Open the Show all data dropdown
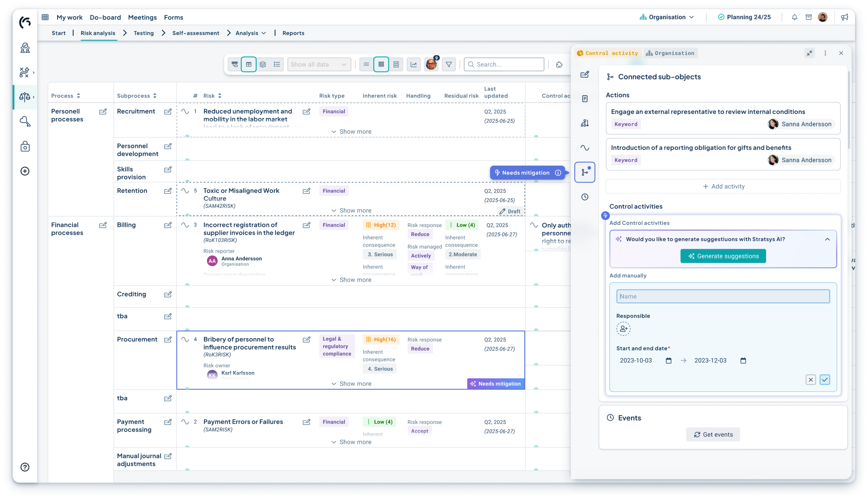 tap(319, 64)
